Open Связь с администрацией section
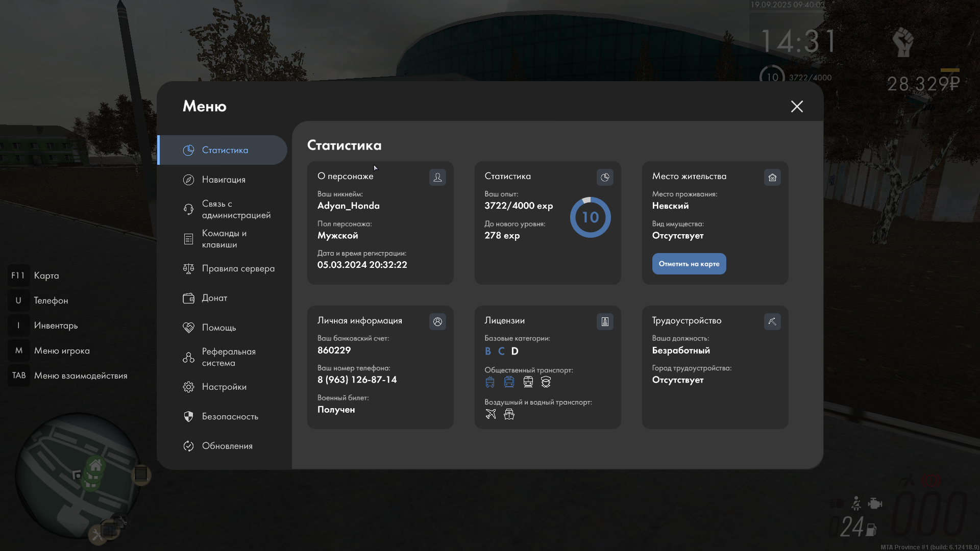Viewport: 980px width, 551px height. [x=236, y=209]
